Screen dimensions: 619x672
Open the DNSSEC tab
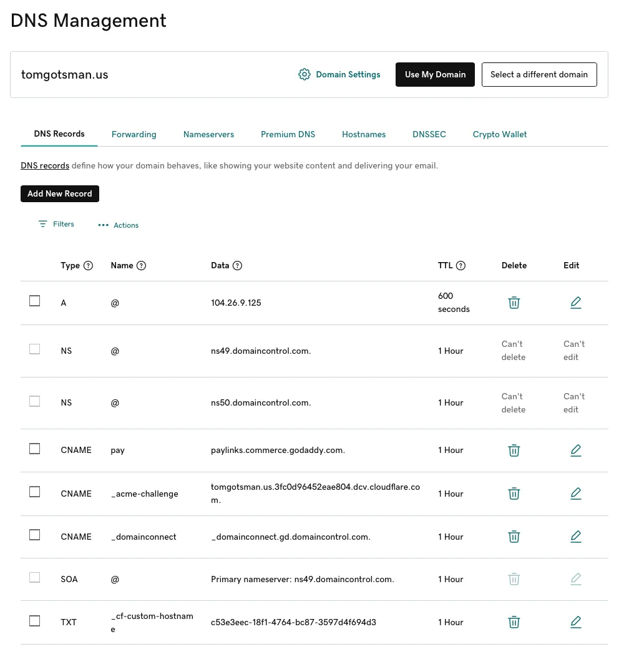429,134
